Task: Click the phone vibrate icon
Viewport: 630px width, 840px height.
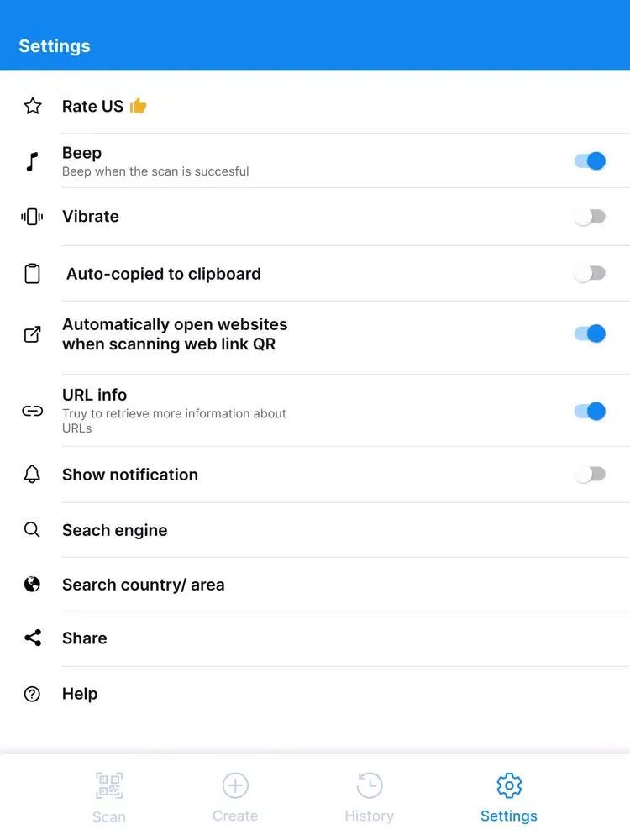Action: [32, 217]
